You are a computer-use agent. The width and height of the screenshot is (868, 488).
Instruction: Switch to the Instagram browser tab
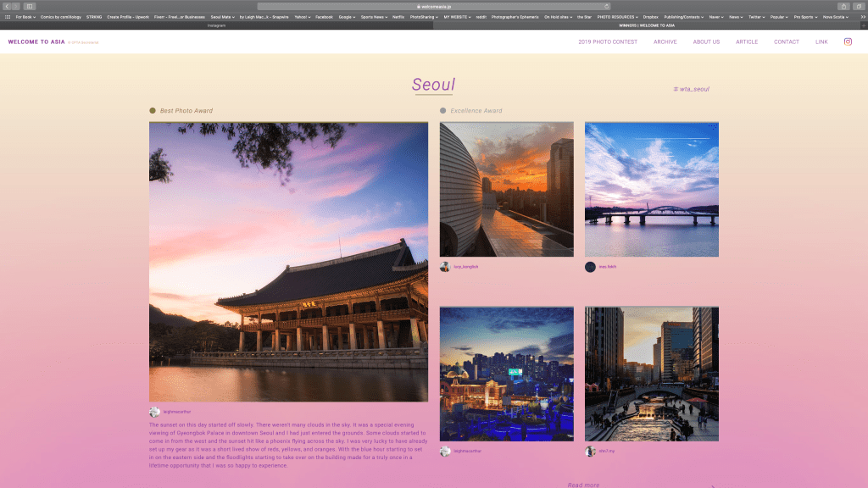[x=216, y=25]
